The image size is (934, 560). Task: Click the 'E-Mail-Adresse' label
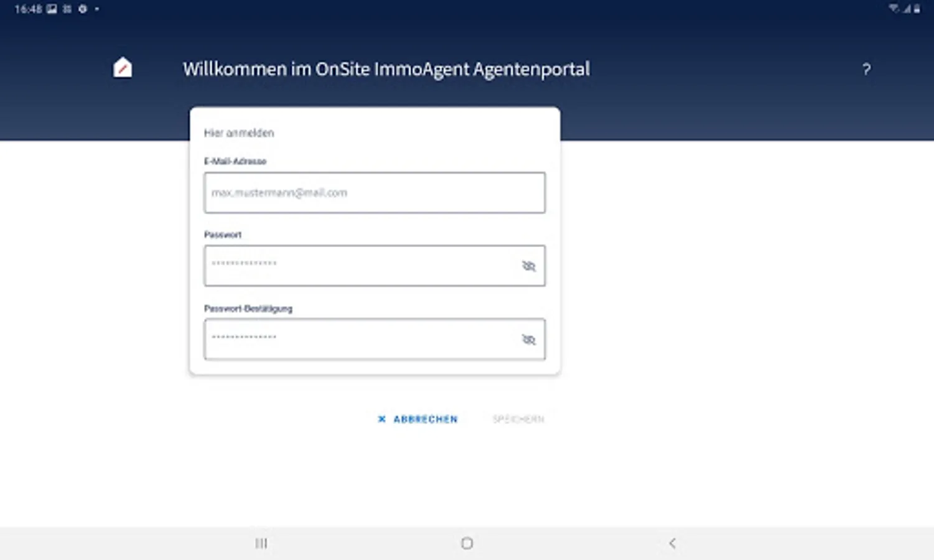[235, 161]
